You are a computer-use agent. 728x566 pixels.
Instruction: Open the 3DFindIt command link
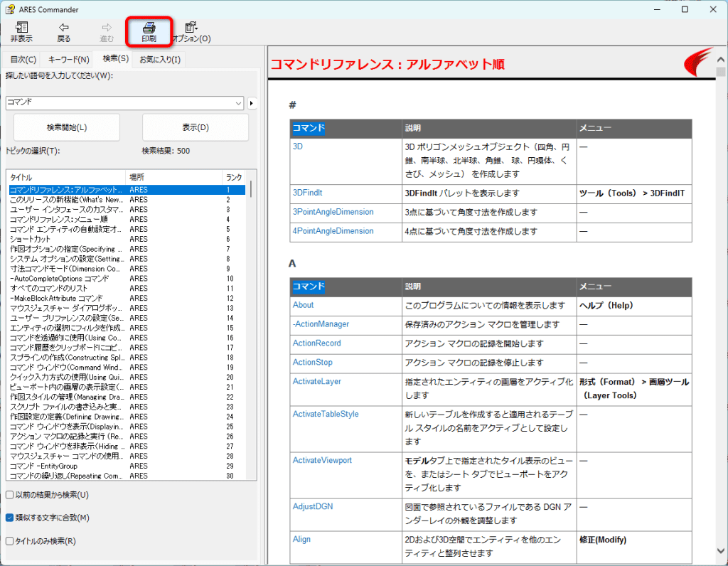point(307,193)
